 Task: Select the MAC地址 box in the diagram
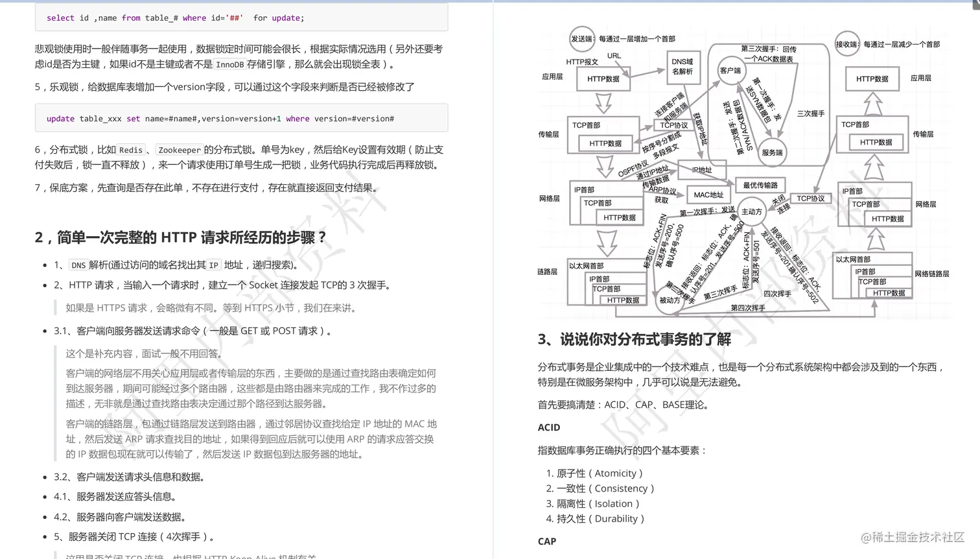pos(708,195)
